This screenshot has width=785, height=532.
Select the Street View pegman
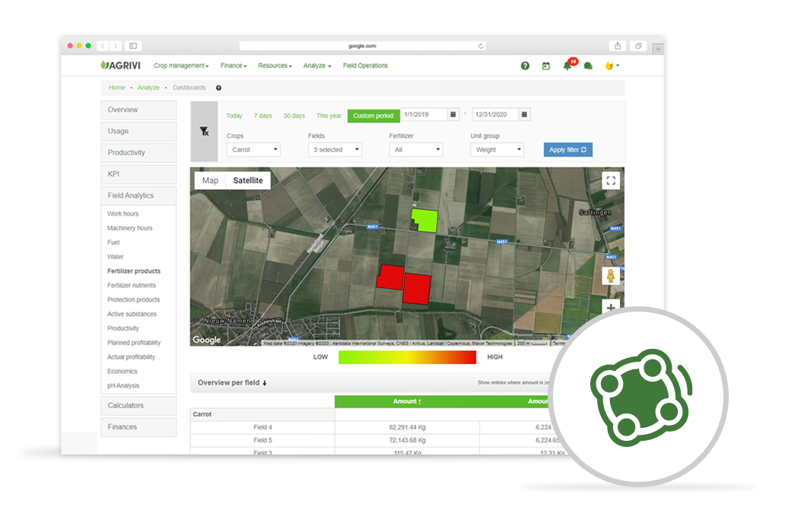click(x=611, y=275)
